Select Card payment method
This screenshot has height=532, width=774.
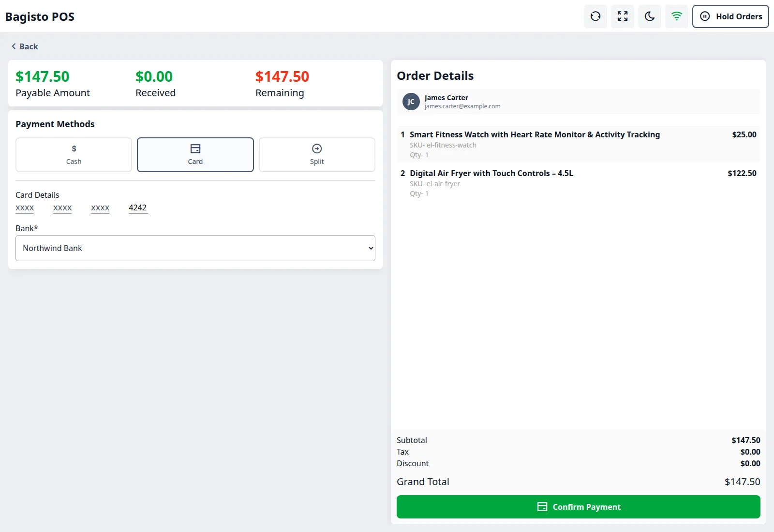[x=195, y=155]
